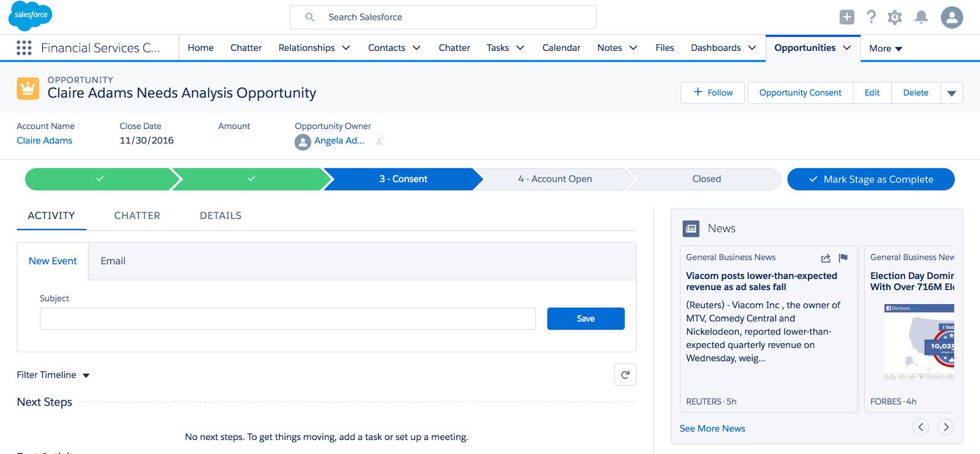This screenshot has height=454, width=980.
Task: Show next news items
Action: point(946,427)
